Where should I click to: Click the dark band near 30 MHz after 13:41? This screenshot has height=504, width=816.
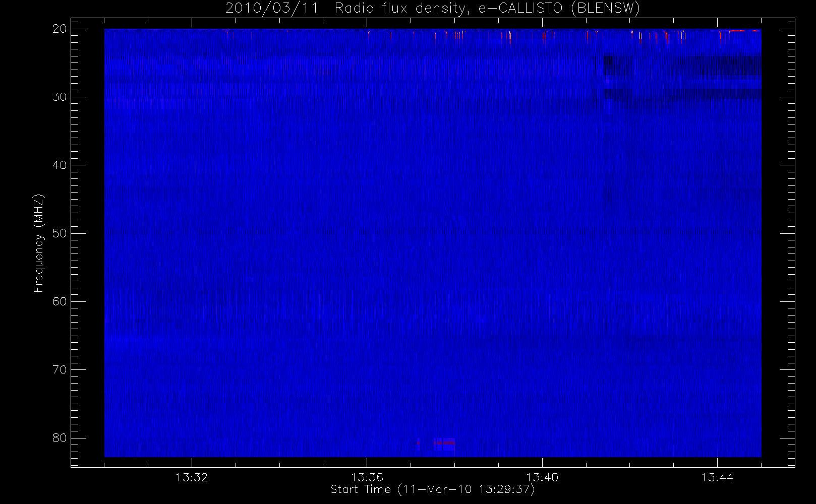[x=682, y=94]
